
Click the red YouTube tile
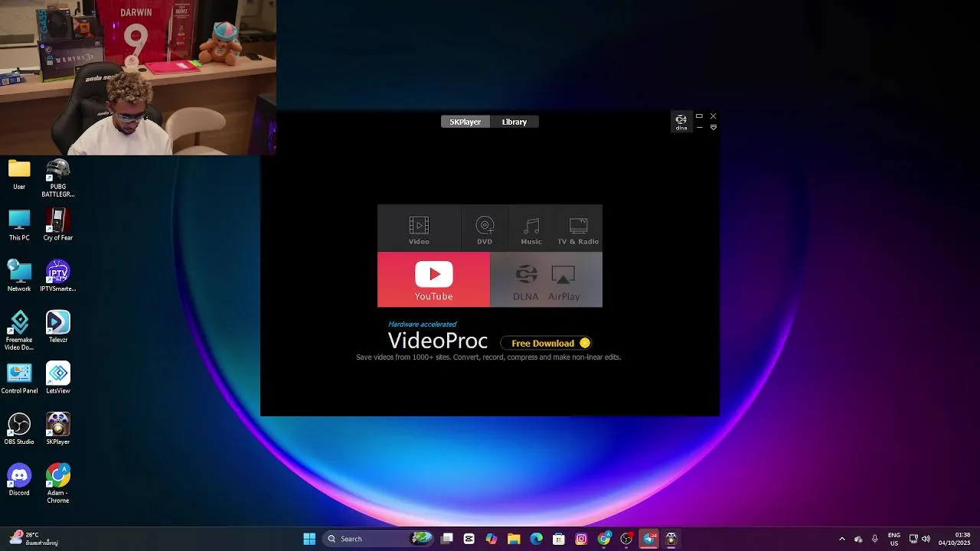[x=433, y=280]
